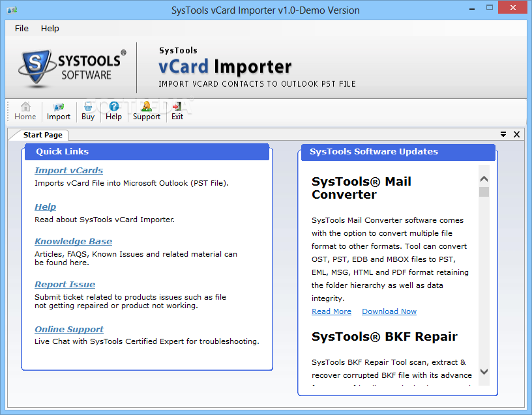Click the SysTools Software Updates header
Image resolution: width=532 pixels, height=415 pixels.
398,152
